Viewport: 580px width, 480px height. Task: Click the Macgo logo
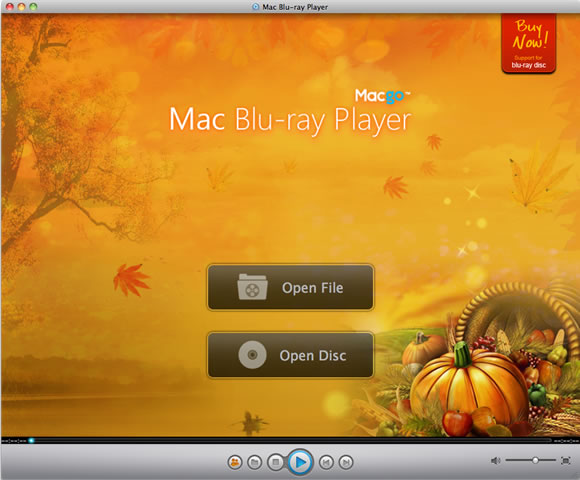382,96
